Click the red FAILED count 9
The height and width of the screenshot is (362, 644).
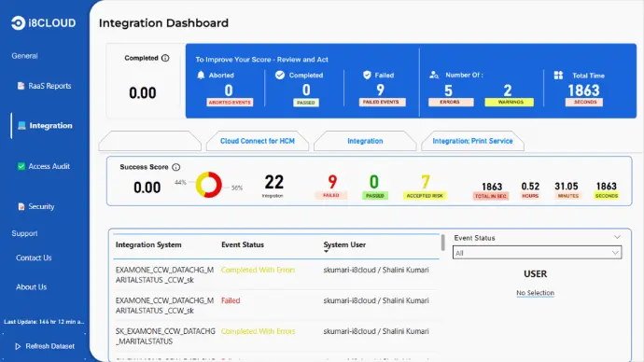click(x=332, y=181)
